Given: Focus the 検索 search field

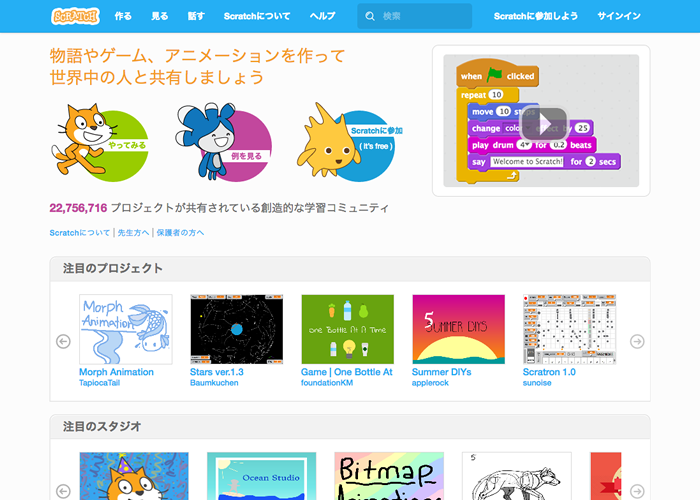Looking at the screenshot, I should 414,16.
